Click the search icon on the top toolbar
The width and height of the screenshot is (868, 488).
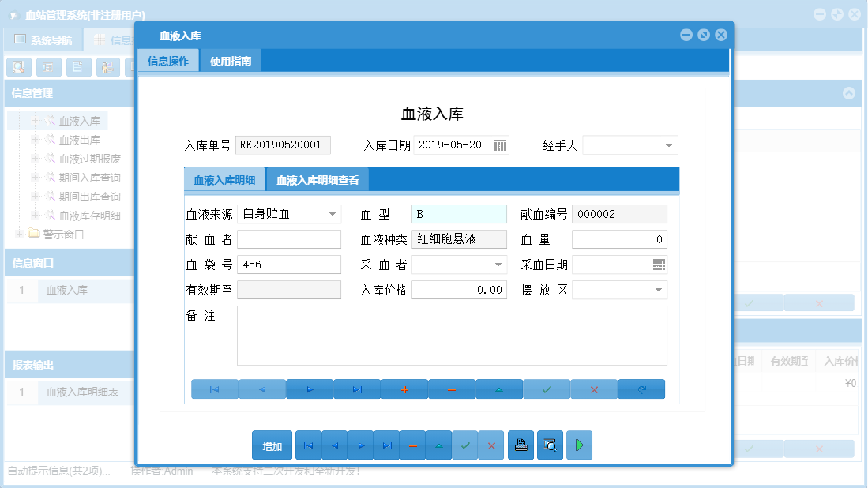pos(17,67)
